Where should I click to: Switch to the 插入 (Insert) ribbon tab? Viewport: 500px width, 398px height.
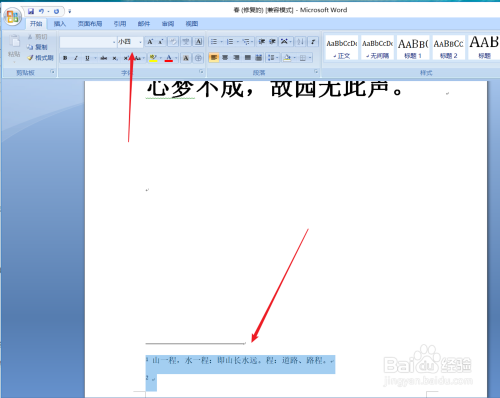coord(60,24)
